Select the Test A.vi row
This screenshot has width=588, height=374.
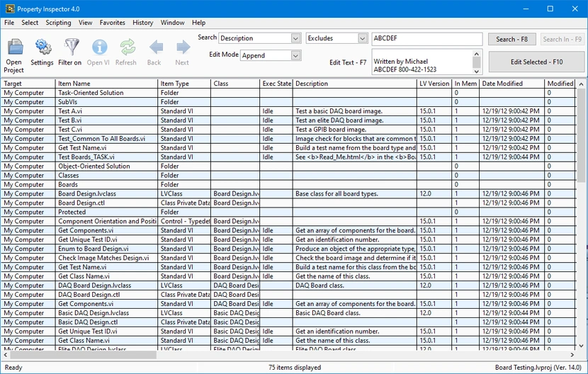click(x=288, y=111)
